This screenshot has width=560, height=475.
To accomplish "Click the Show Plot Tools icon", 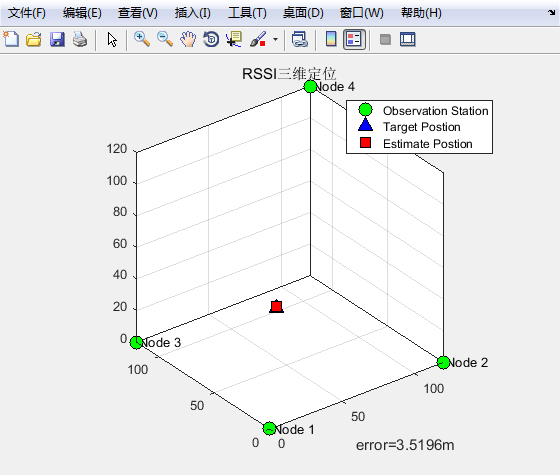I will tap(408, 39).
